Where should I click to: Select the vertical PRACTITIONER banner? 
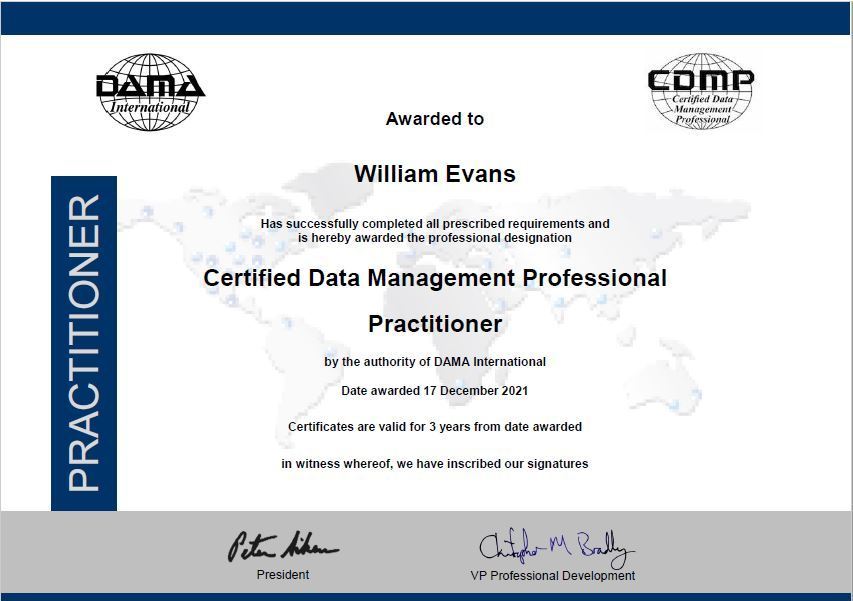coord(84,343)
